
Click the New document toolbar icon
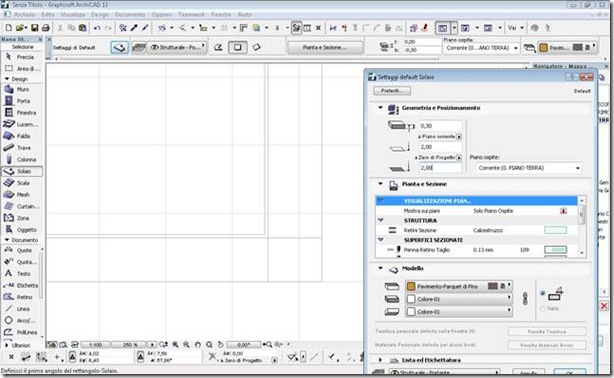tap(8, 28)
